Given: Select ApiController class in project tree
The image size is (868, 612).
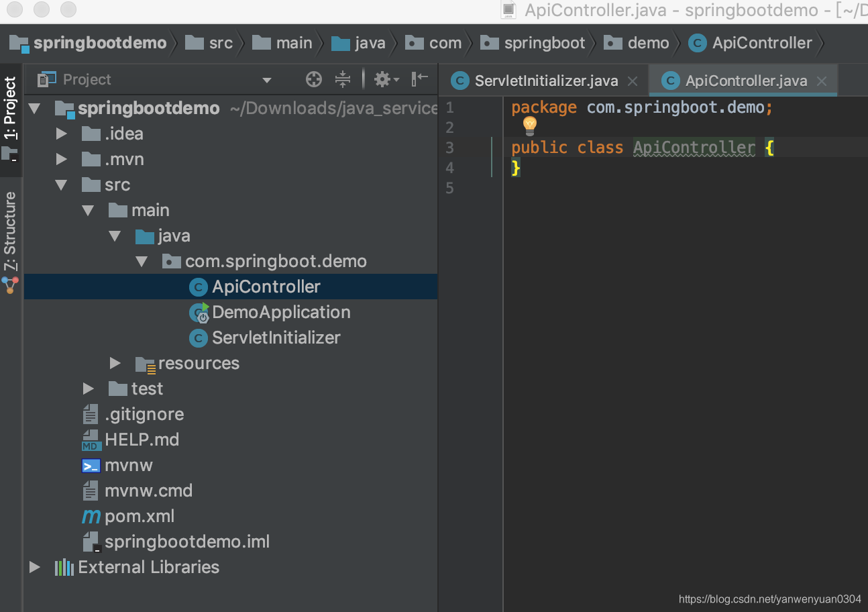Looking at the screenshot, I should click(x=231, y=287).
